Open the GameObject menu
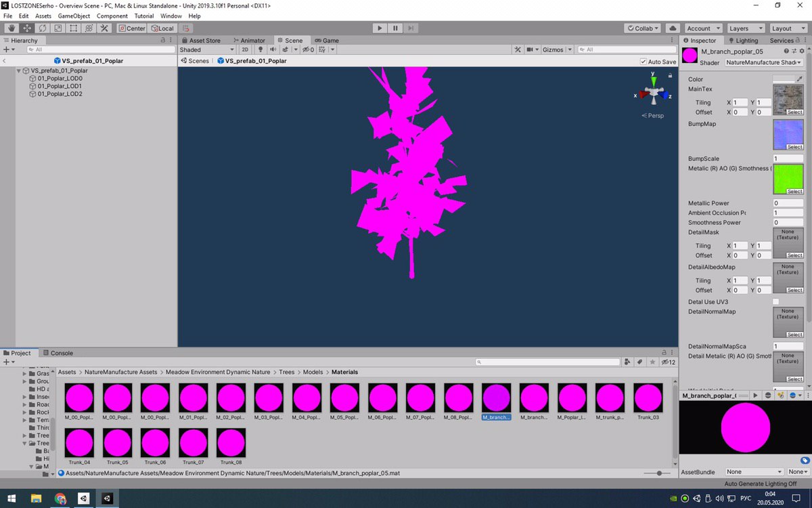Image resolution: width=812 pixels, height=508 pixels. coord(74,16)
